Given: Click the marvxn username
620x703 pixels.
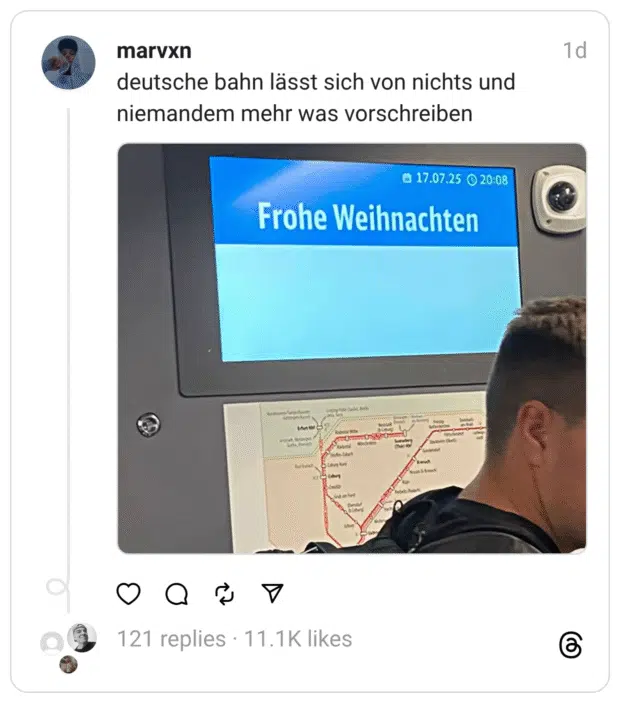Looking at the screenshot, I should [154, 51].
